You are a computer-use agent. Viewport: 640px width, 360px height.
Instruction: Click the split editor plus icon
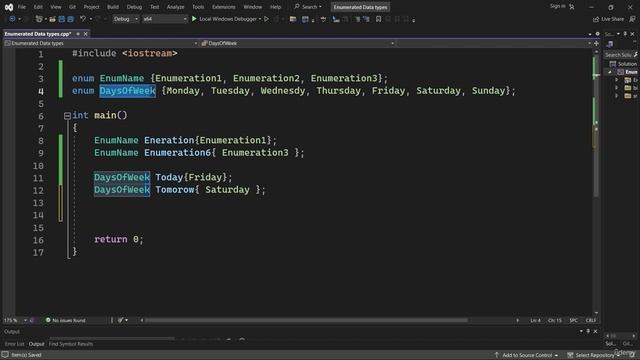pos(596,43)
